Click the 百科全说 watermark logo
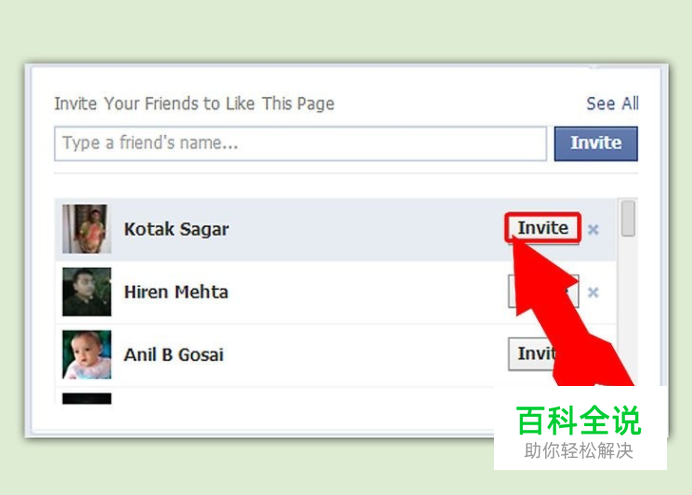Viewport: 692px width, 495px height. click(x=579, y=421)
